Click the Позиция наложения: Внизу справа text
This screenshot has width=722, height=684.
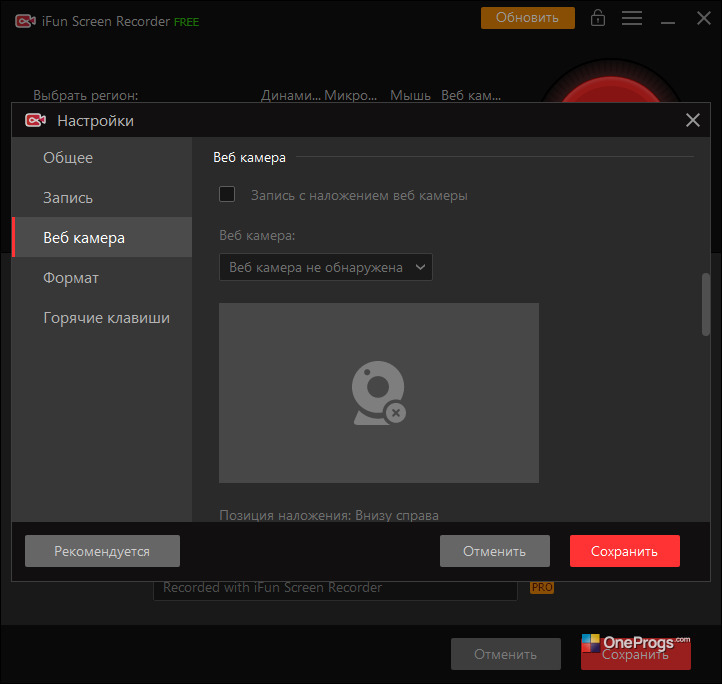pyautogui.click(x=329, y=515)
